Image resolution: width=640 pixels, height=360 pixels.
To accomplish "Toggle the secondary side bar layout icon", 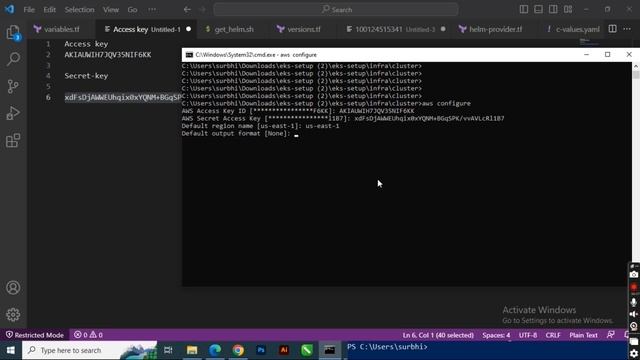I will (553, 9).
